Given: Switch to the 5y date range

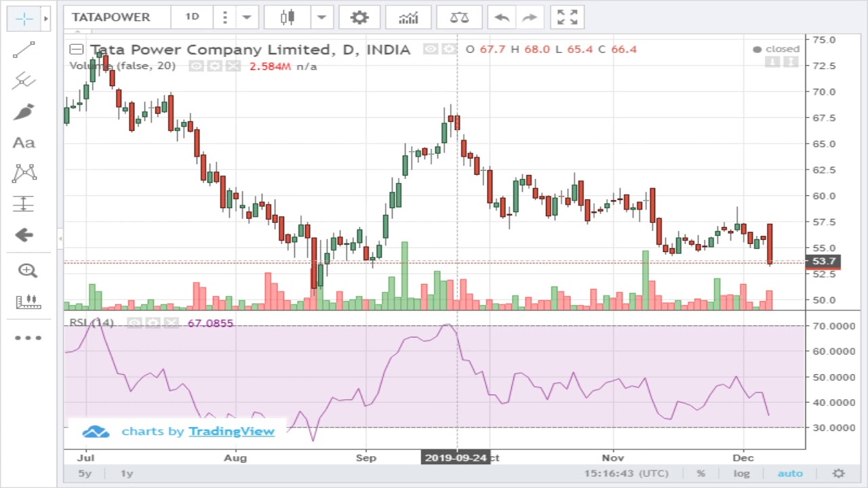Looking at the screenshot, I should [85, 474].
